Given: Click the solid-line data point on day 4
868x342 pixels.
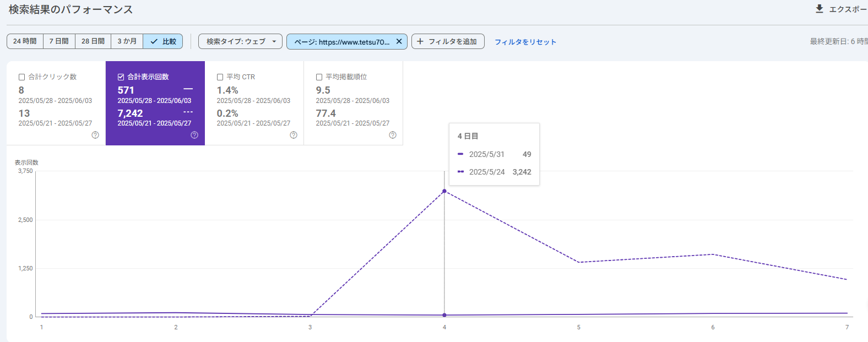Looking at the screenshot, I should 444,315.
